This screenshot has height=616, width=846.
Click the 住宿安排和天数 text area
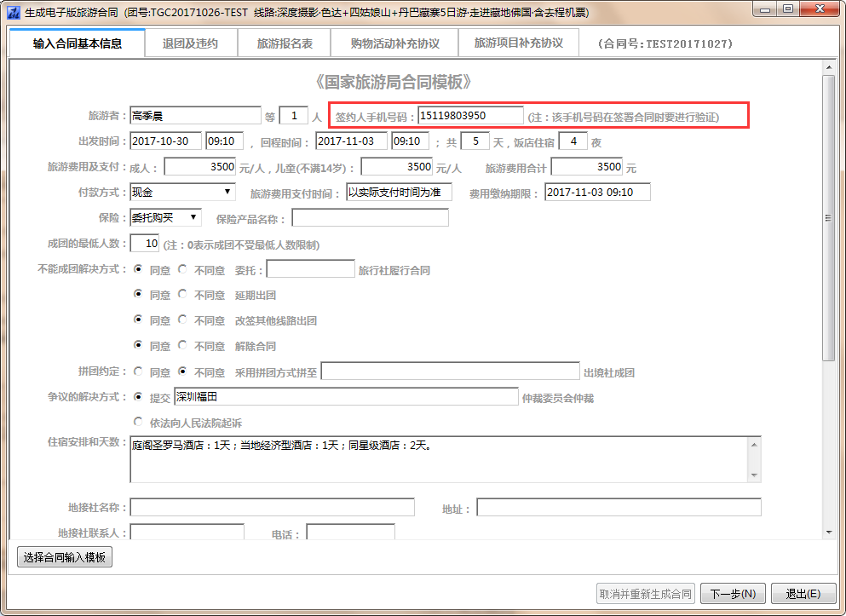pos(439,459)
